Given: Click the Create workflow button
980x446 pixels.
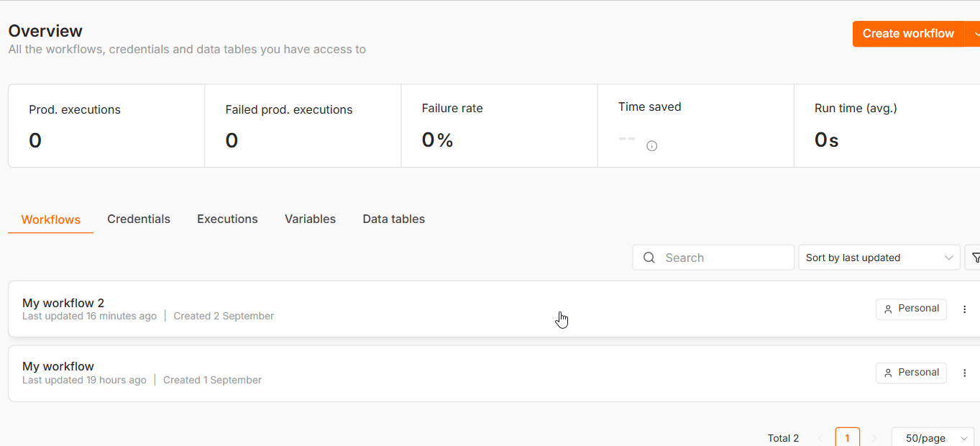Looking at the screenshot, I should pyautogui.click(x=908, y=34).
